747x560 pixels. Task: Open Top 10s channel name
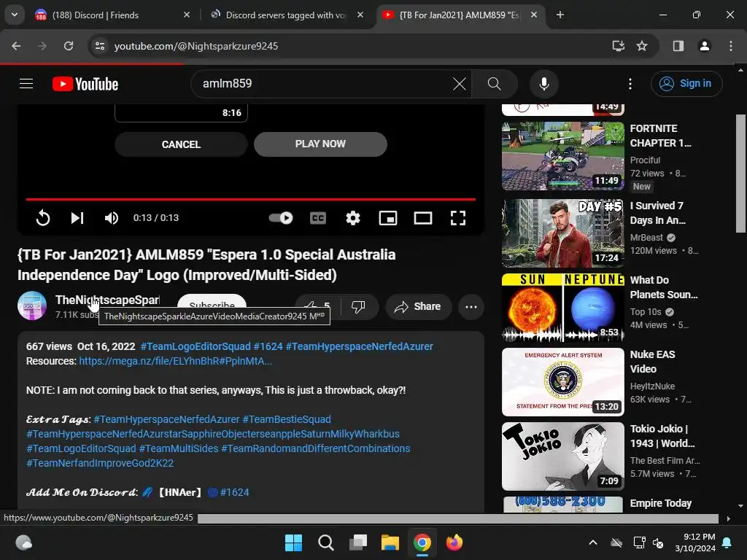(646, 311)
